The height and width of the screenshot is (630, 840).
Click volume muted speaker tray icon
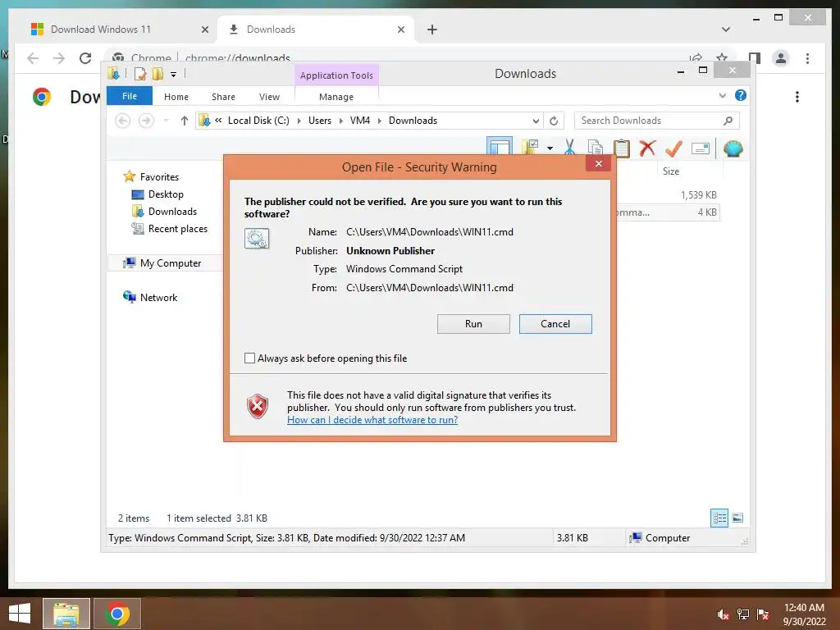click(x=723, y=614)
